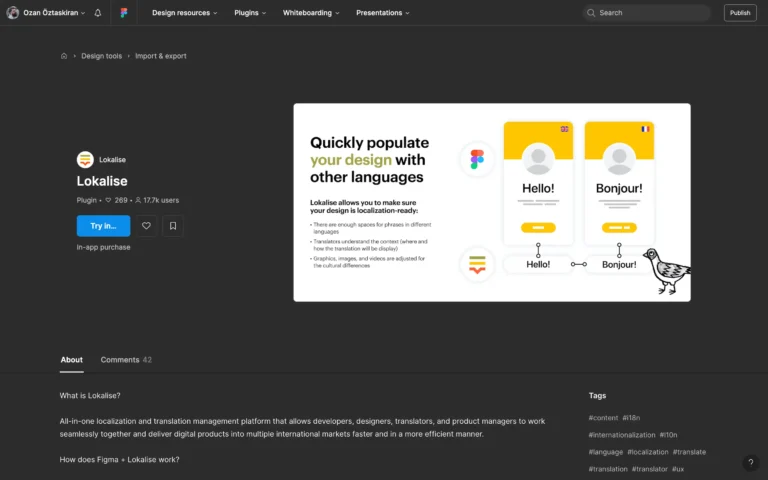Click the 269 likes count
768x480 pixels.
pyautogui.click(x=117, y=200)
